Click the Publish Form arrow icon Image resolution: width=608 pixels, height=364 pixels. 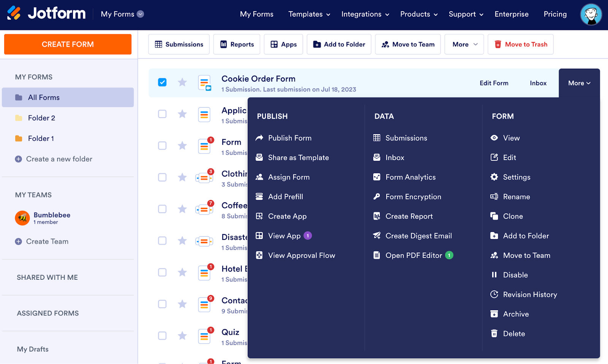[259, 138]
